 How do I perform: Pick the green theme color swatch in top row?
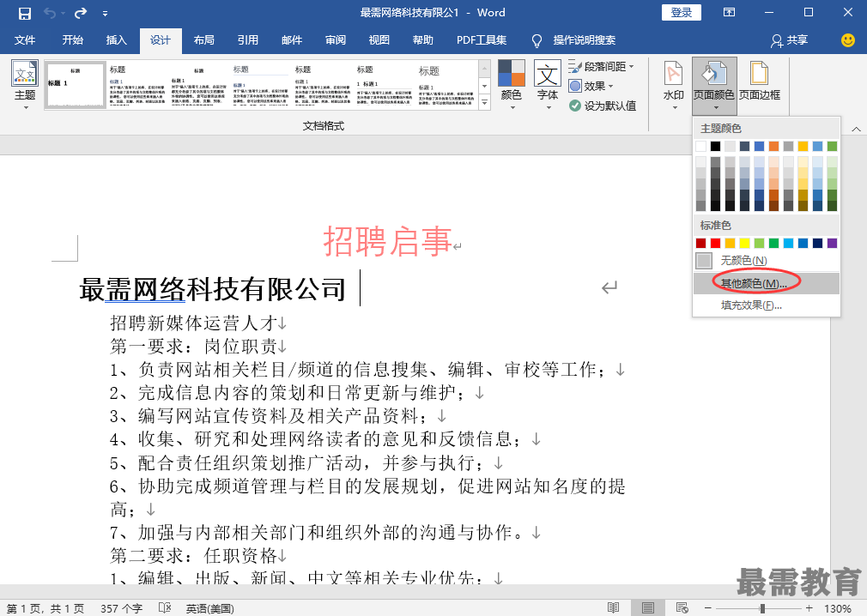click(832, 147)
